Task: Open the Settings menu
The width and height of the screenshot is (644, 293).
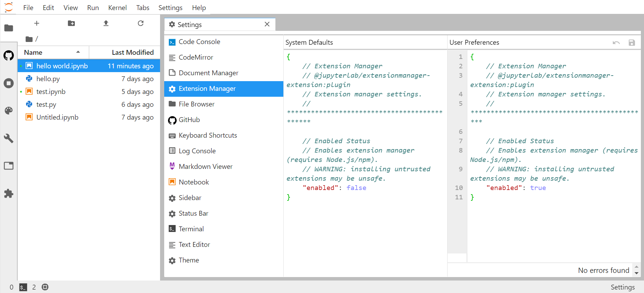Action: 170,8
